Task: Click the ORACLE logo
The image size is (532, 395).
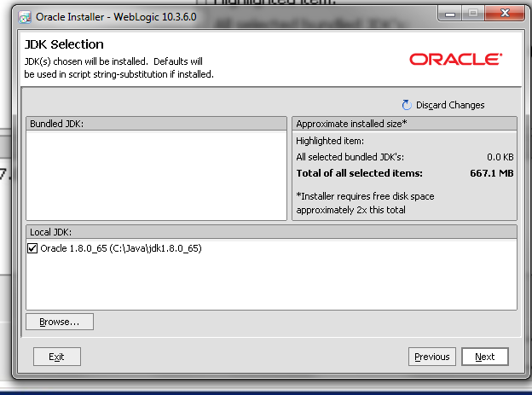Action: [x=455, y=59]
